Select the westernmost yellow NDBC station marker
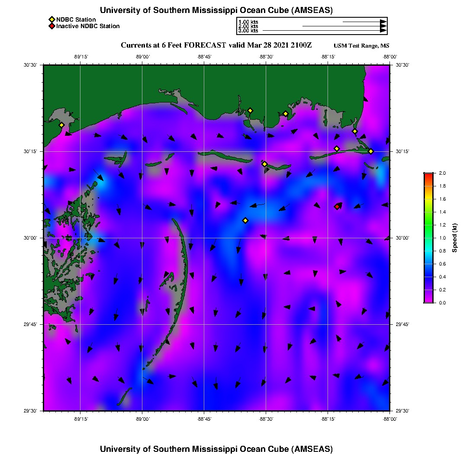 tap(61, 125)
